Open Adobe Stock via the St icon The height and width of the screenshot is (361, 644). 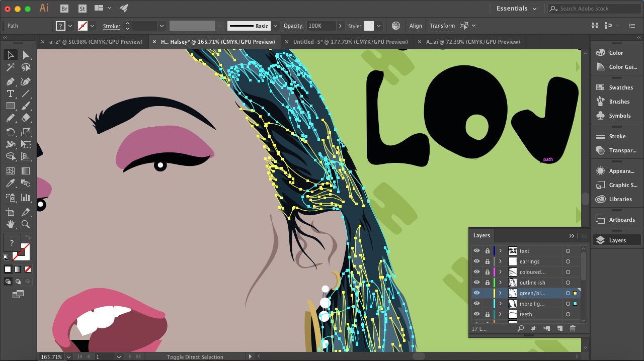83,9
